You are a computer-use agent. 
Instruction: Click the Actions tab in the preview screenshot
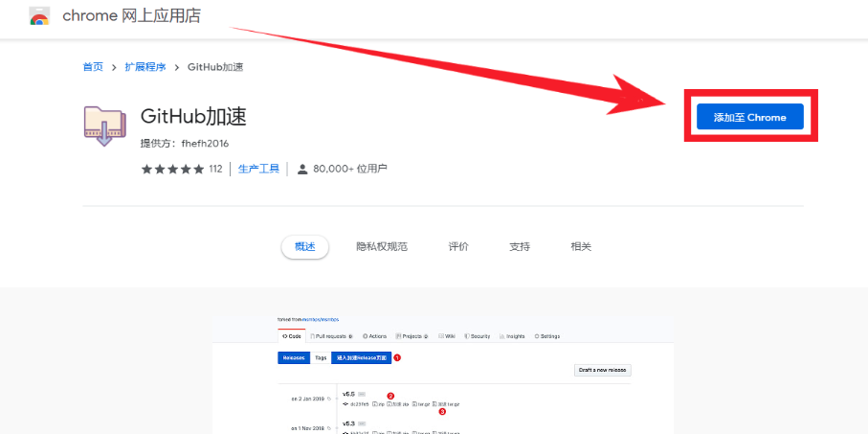click(x=375, y=336)
